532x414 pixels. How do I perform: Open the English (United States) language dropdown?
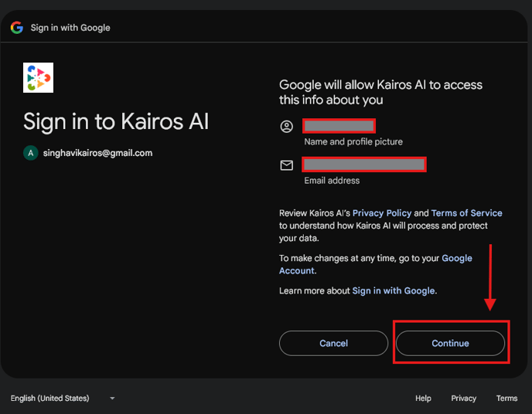coord(62,399)
